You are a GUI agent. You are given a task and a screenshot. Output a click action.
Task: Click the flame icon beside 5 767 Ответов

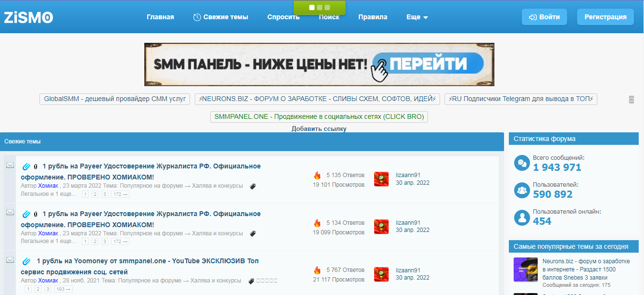tap(317, 270)
